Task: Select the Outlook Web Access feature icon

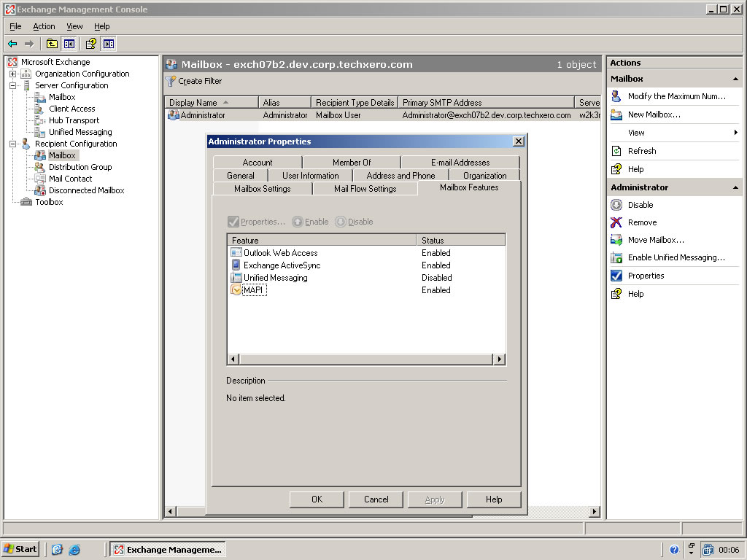Action: (x=236, y=253)
